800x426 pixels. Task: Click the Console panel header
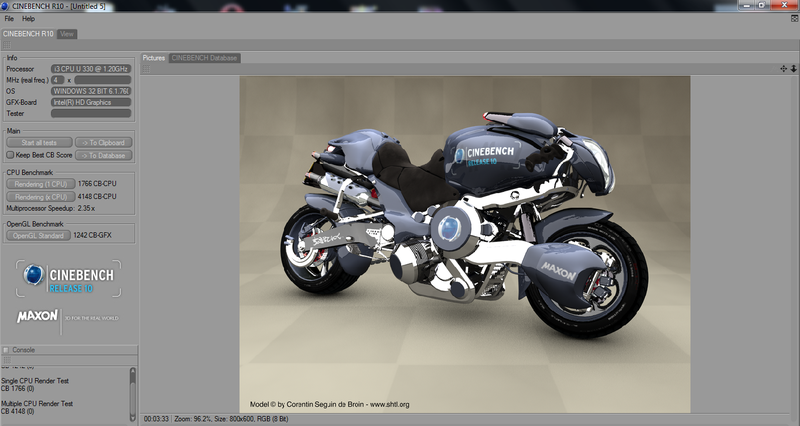(x=69, y=350)
